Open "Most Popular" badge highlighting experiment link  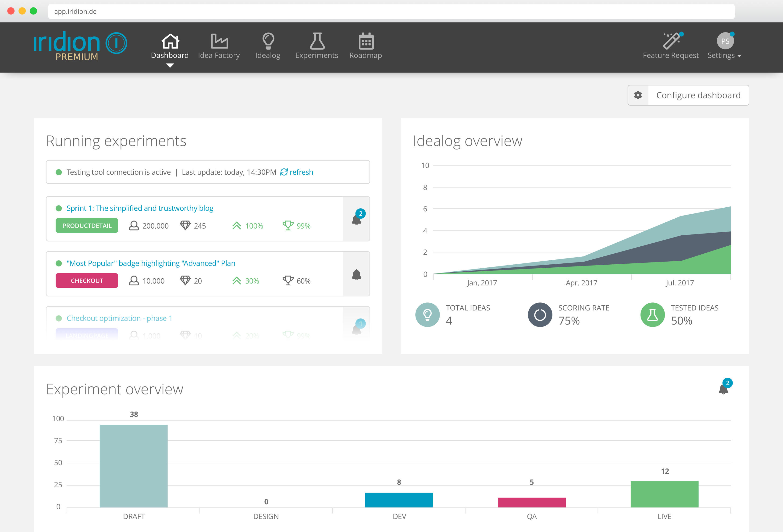tap(151, 263)
